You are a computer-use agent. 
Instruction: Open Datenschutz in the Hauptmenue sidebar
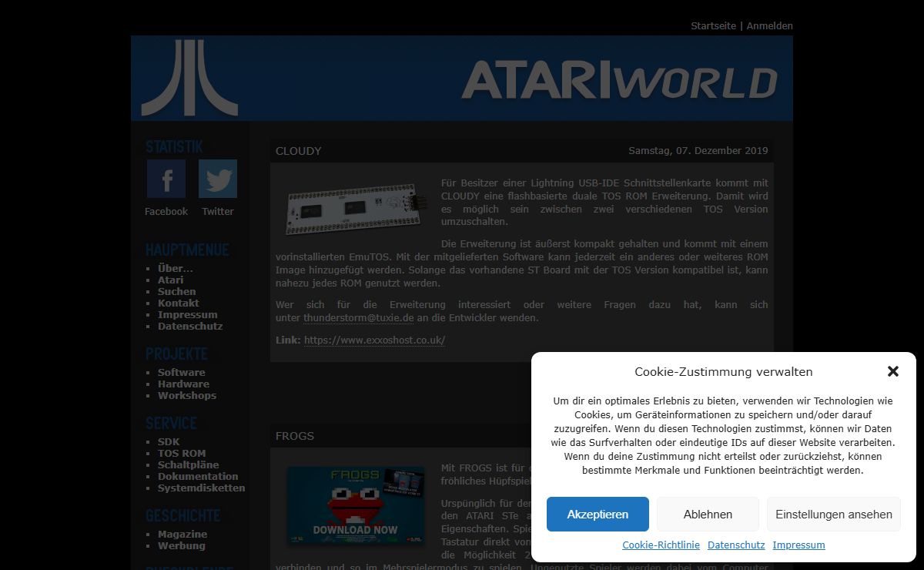click(190, 326)
